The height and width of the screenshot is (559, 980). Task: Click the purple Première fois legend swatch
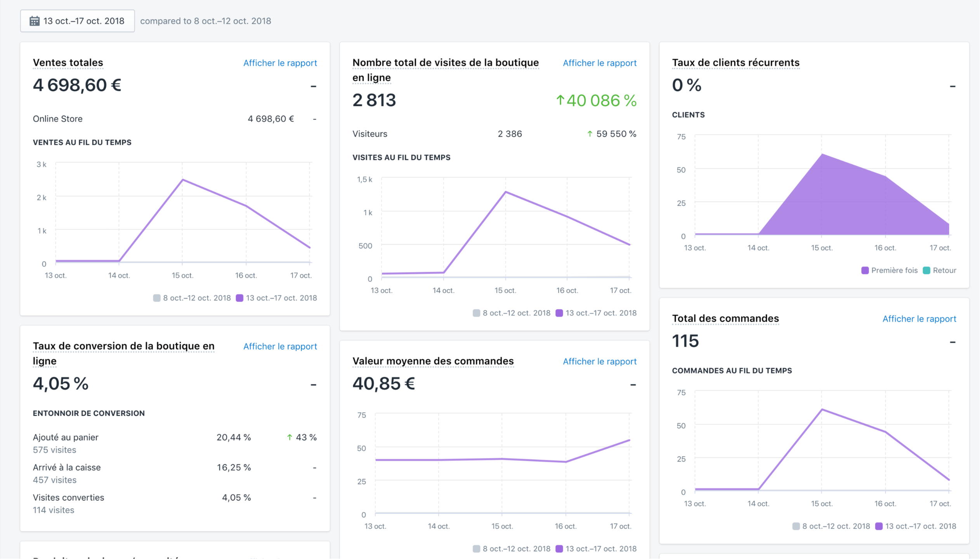tap(865, 271)
